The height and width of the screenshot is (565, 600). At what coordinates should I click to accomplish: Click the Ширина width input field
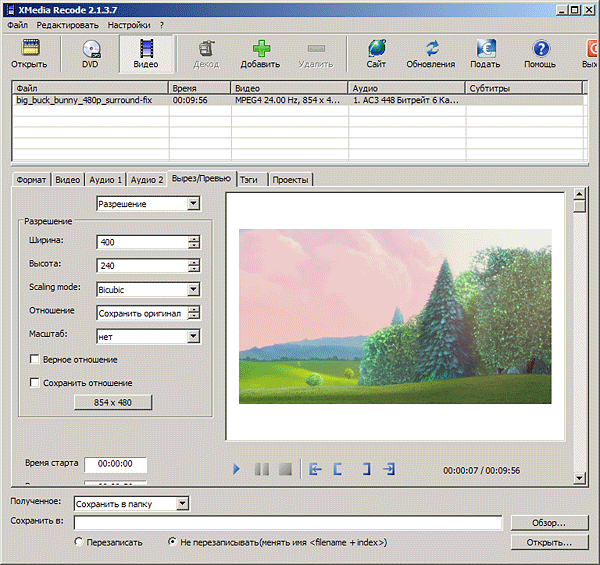pyautogui.click(x=142, y=242)
